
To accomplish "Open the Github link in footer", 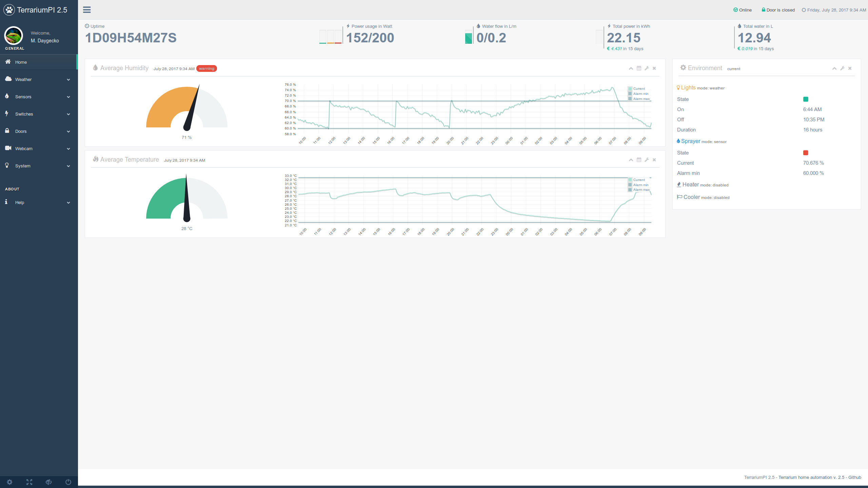I will coord(854,477).
